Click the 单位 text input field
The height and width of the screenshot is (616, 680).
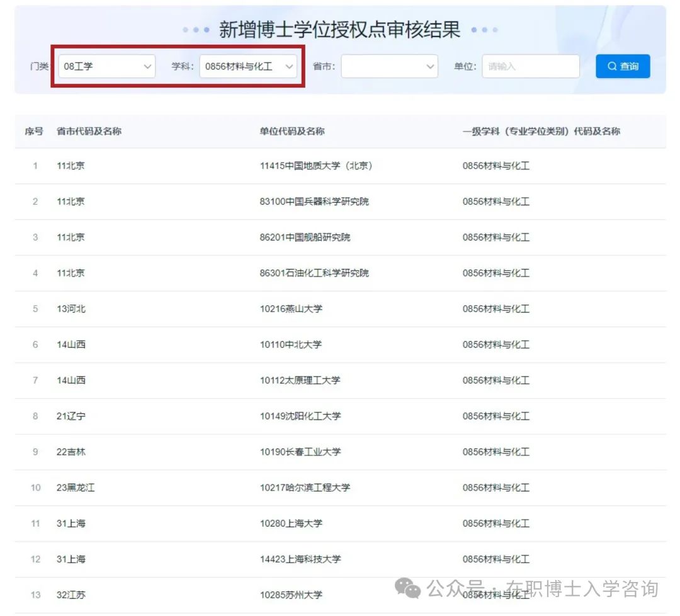(530, 66)
